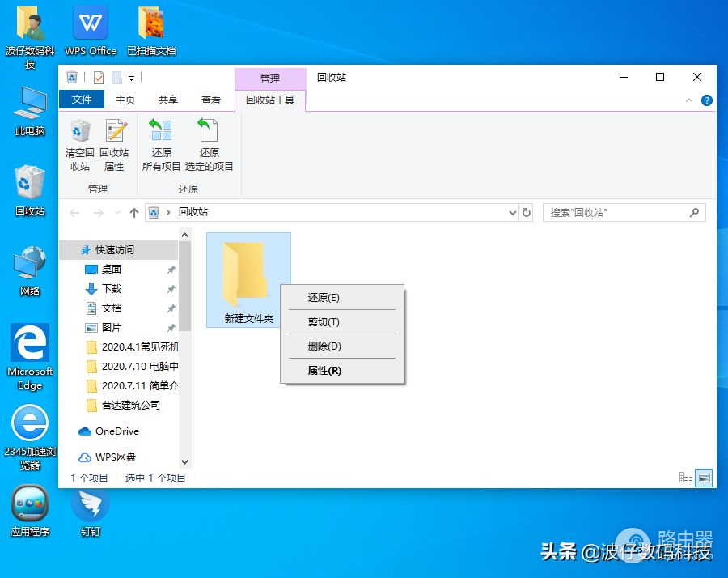Screen dimensions: 728x578
Task: Open Recycle Bin properties (回收站属性) in ribbon
Action: point(114,146)
